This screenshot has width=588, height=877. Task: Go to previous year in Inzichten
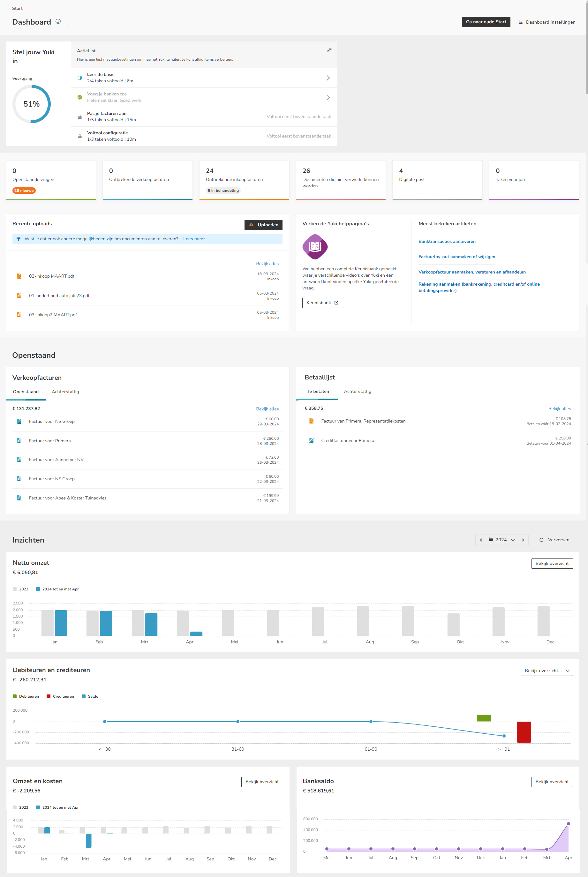coord(480,540)
